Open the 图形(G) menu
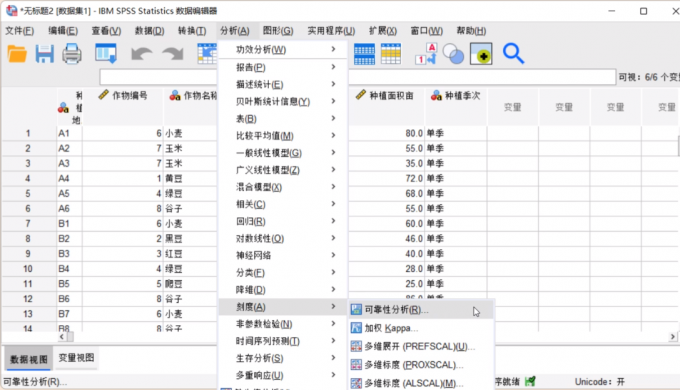The width and height of the screenshot is (680, 390). [278, 31]
